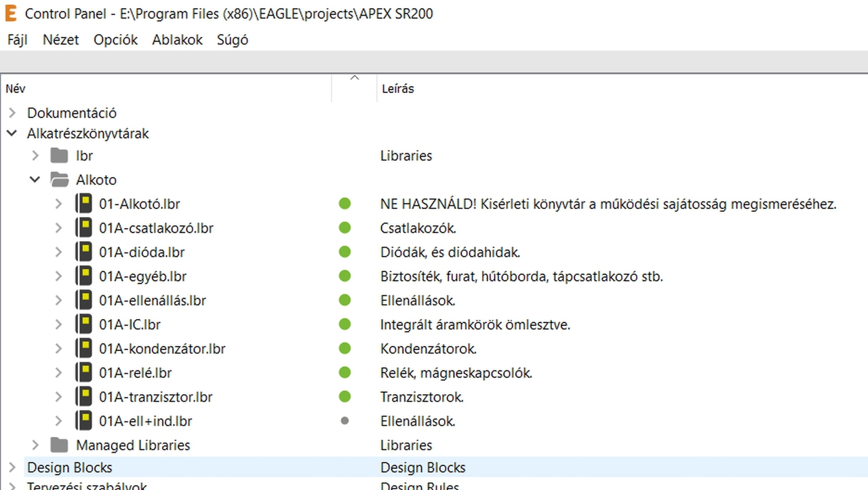This screenshot has width=868, height=490.
Task: Click the open Alkoto folder icon
Action: click(x=60, y=180)
